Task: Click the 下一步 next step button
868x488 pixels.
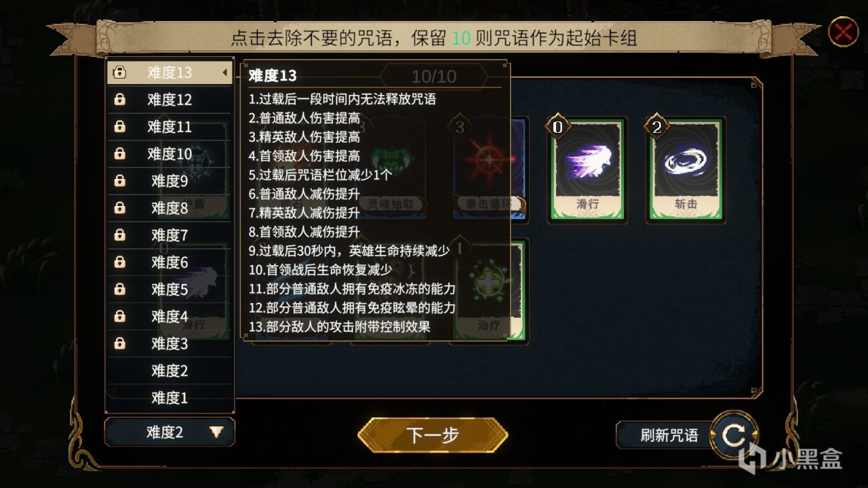Action: [x=433, y=435]
